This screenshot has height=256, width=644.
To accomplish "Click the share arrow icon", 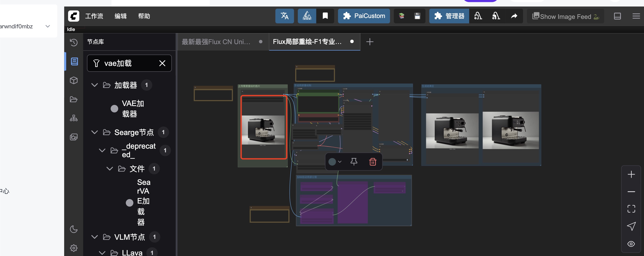I will coord(514,16).
